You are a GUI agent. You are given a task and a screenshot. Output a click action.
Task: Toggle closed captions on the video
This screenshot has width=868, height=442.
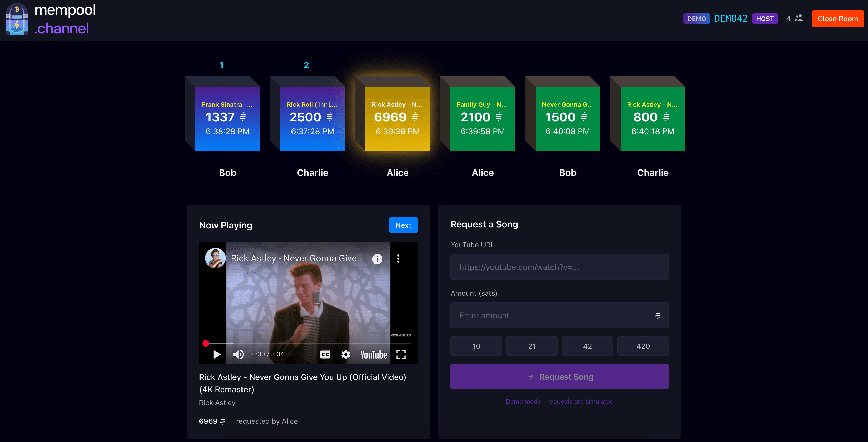[x=325, y=354]
